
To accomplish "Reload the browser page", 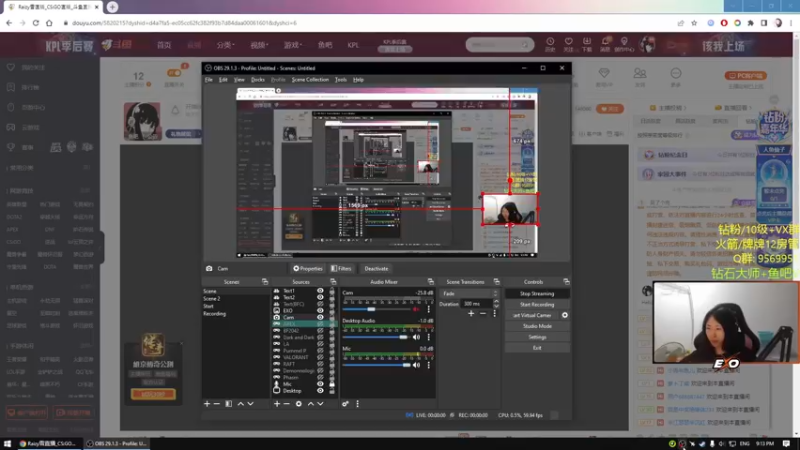I will pyautogui.click(x=36, y=23).
